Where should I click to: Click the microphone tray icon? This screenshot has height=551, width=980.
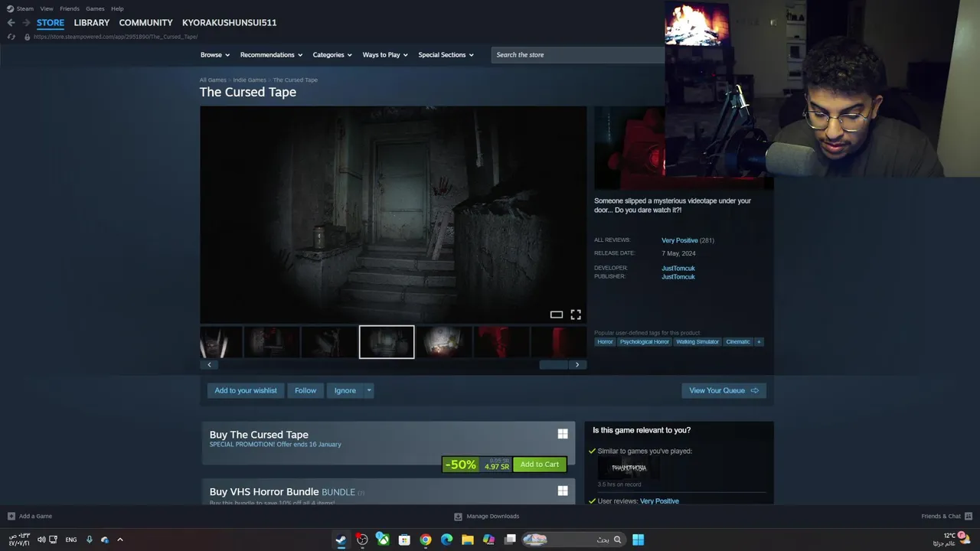(90, 540)
